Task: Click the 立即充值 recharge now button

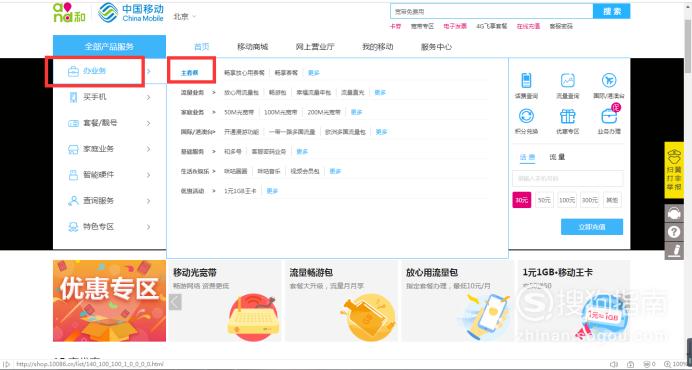Action: (592, 227)
